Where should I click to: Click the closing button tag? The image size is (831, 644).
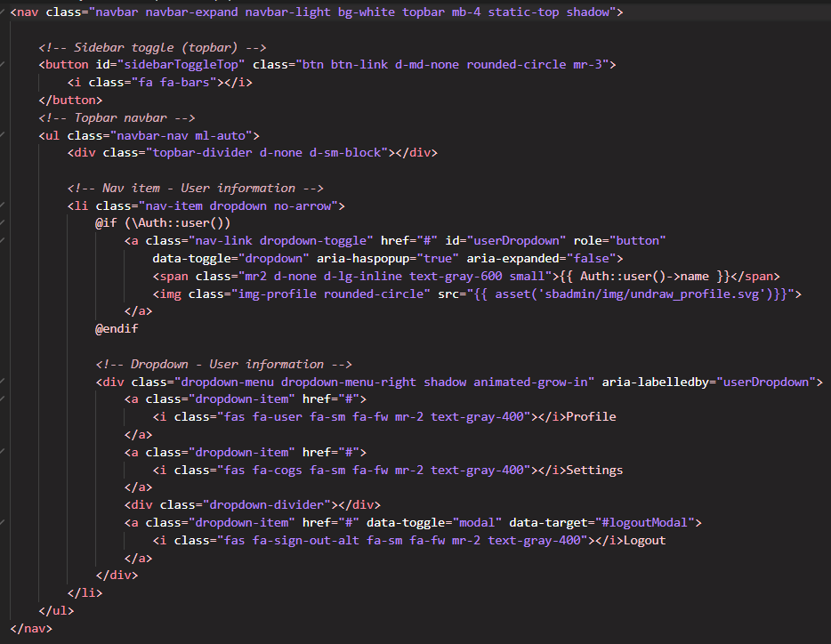pos(70,100)
